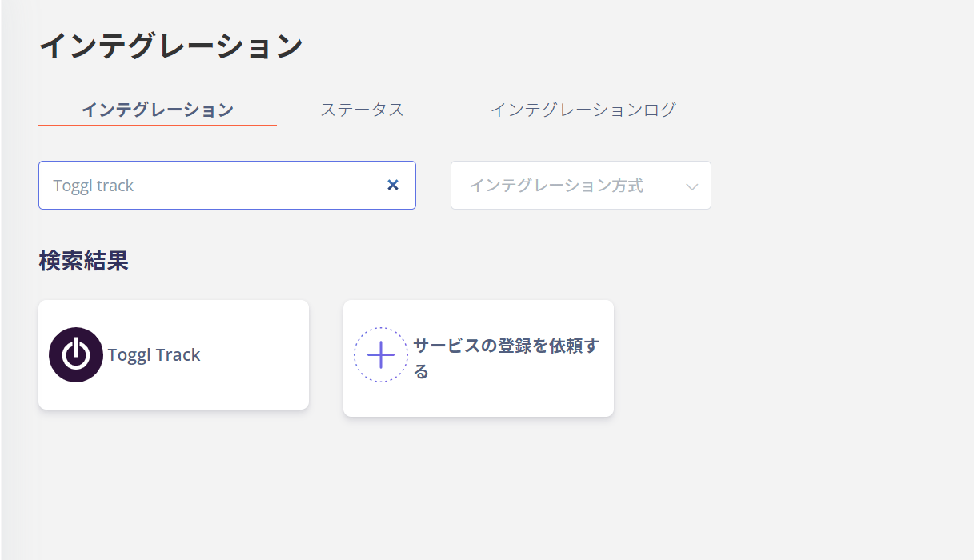The width and height of the screenshot is (974, 560).
Task: Switch to the インテグレーションログ tab
Action: point(583,110)
